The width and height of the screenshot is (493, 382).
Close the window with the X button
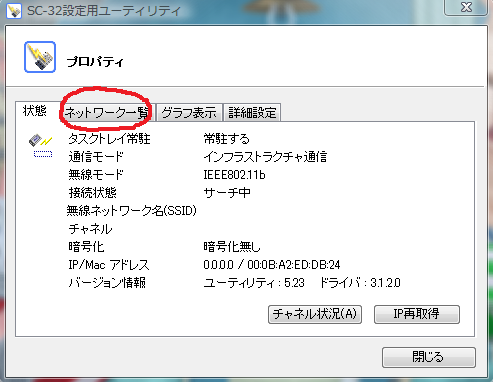(x=466, y=7)
